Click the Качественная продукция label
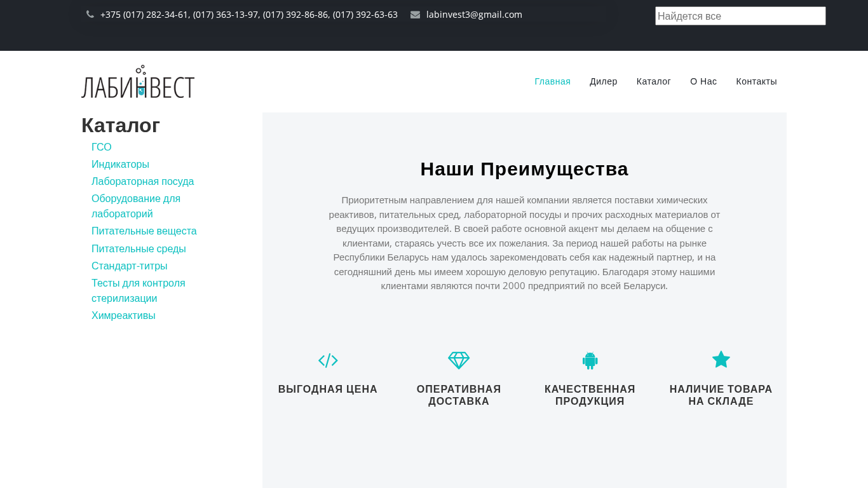868x488 pixels. [x=590, y=395]
